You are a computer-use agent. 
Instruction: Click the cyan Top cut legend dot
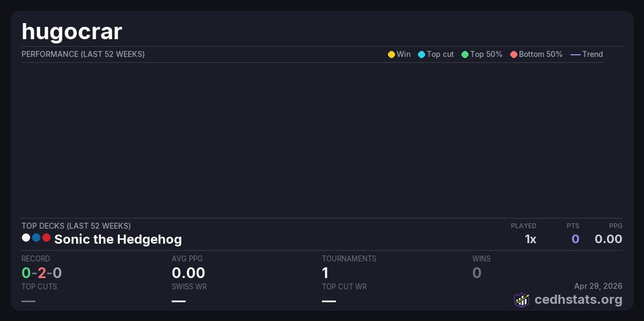pos(421,54)
